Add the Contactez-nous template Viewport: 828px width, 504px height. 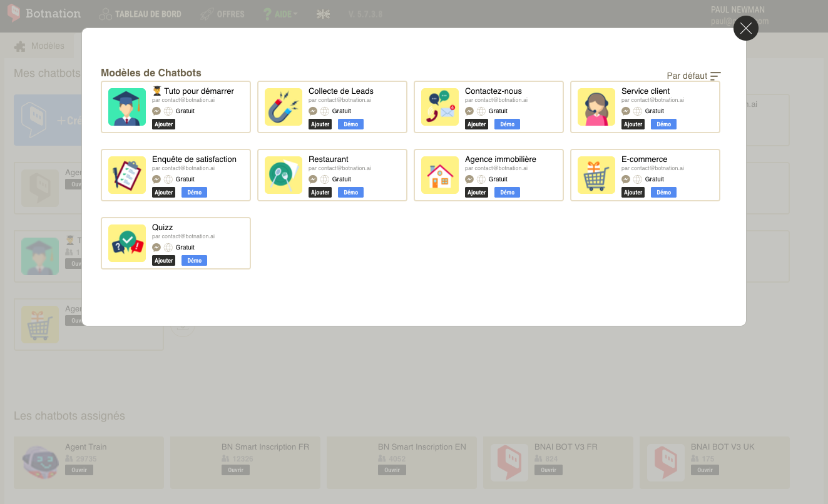pos(476,124)
